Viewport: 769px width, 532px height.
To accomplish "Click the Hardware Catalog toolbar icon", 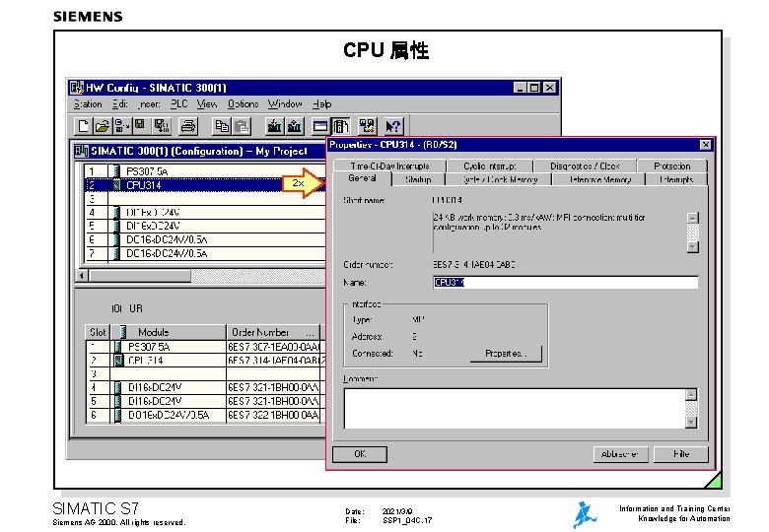I will coord(340,126).
